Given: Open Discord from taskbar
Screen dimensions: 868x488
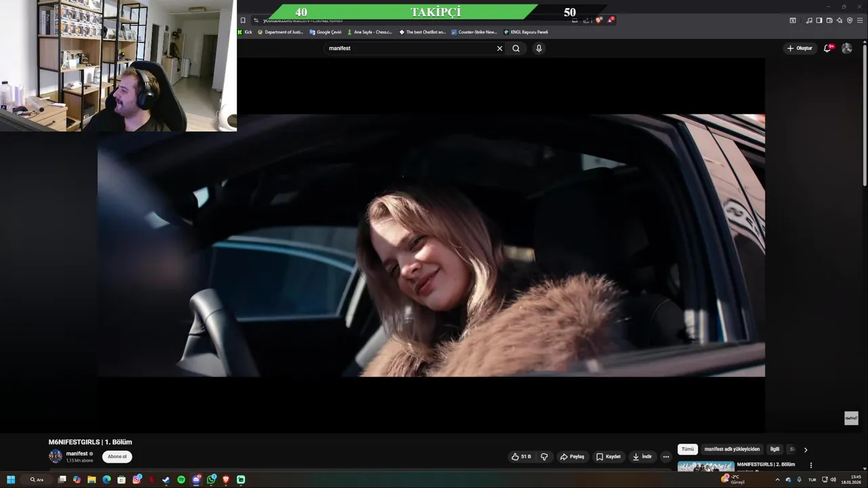Looking at the screenshot, I should 196,480.
